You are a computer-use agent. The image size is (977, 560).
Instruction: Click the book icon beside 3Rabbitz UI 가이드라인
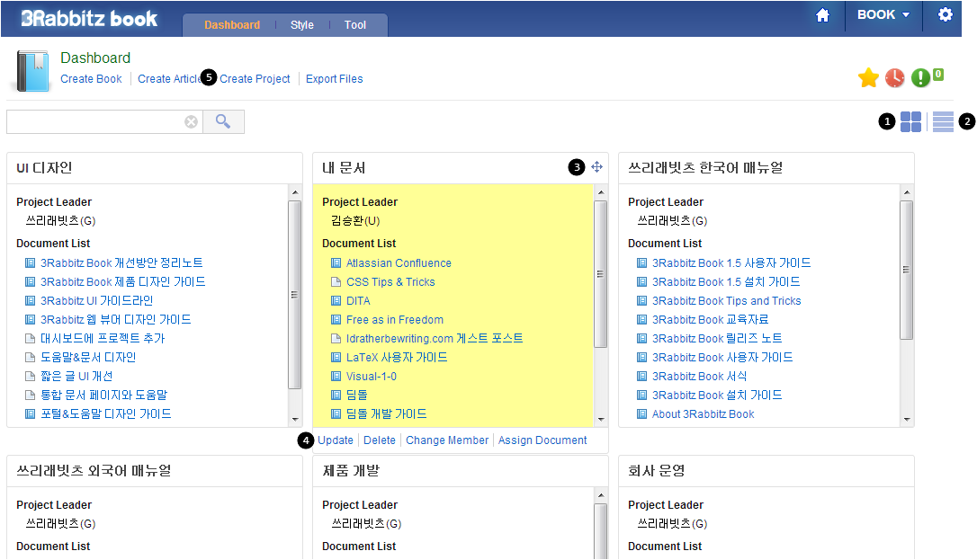point(30,301)
